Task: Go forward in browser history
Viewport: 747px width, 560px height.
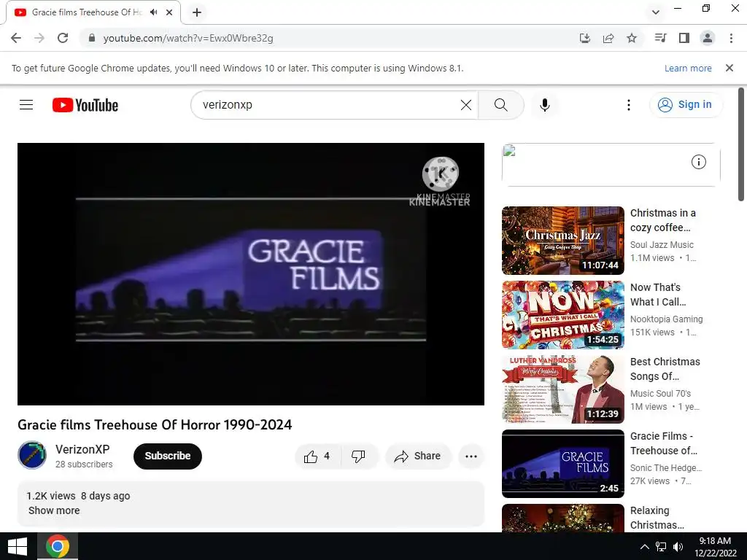Action: click(x=39, y=38)
